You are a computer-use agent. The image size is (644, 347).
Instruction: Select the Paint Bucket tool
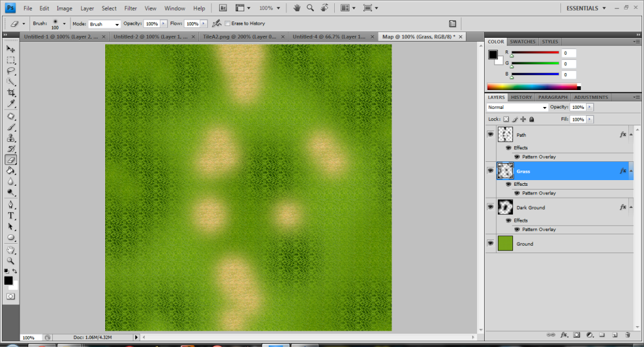pos(11,171)
